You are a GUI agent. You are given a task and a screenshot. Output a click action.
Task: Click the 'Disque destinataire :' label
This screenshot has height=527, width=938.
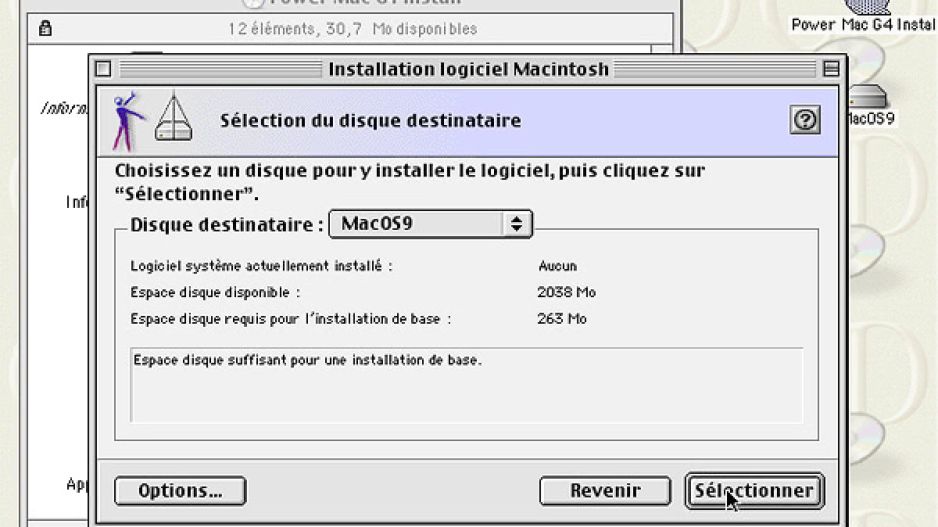(x=227, y=225)
